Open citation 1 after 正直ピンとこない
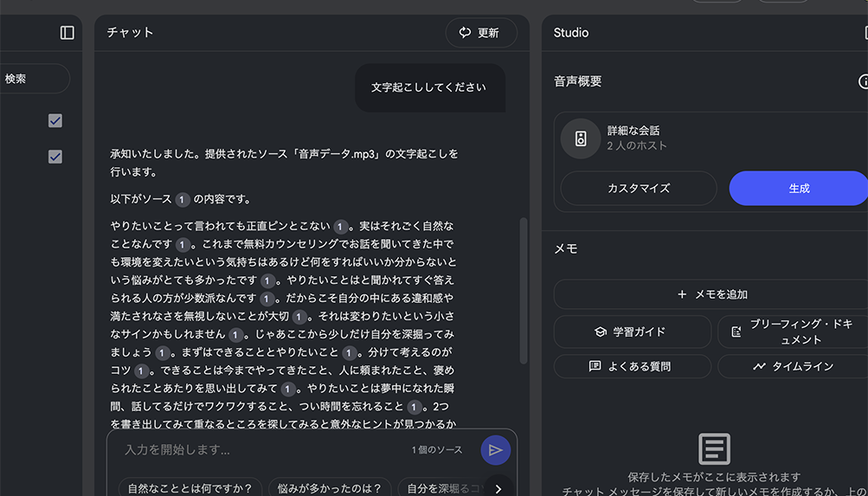This screenshot has height=496, width=868. click(x=340, y=227)
